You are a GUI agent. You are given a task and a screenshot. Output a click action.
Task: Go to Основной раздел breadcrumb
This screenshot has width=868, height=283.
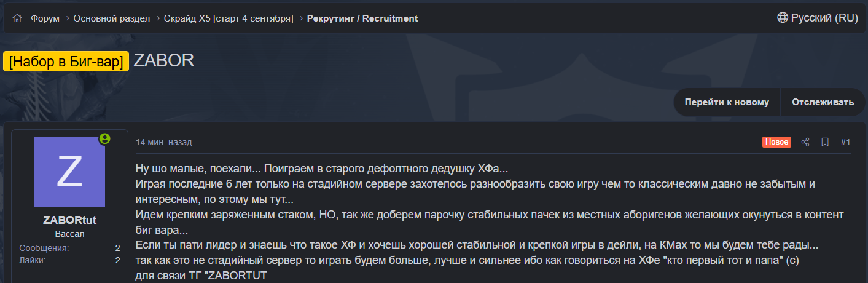[112, 18]
